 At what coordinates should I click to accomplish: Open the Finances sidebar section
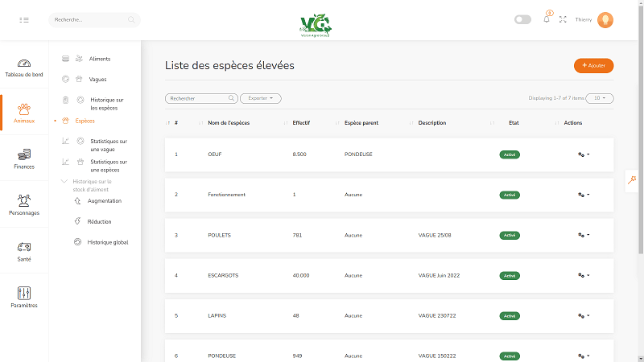24,158
